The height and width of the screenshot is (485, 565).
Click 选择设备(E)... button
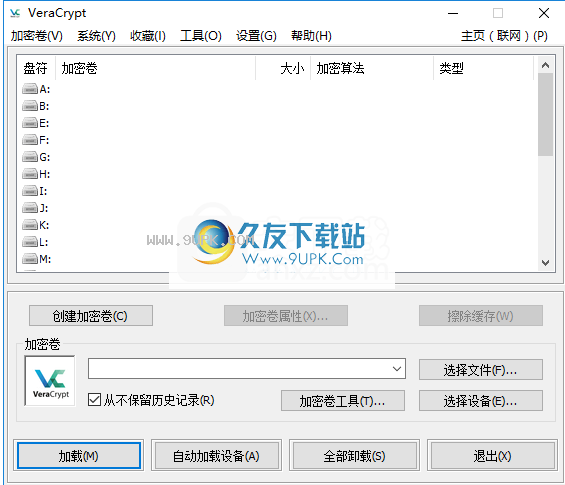pos(481,400)
